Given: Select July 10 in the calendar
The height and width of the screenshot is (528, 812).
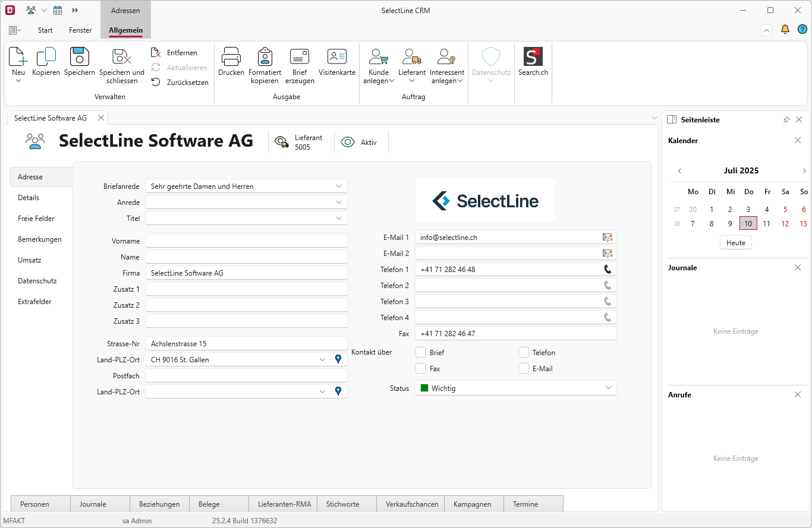Looking at the screenshot, I should [748, 223].
